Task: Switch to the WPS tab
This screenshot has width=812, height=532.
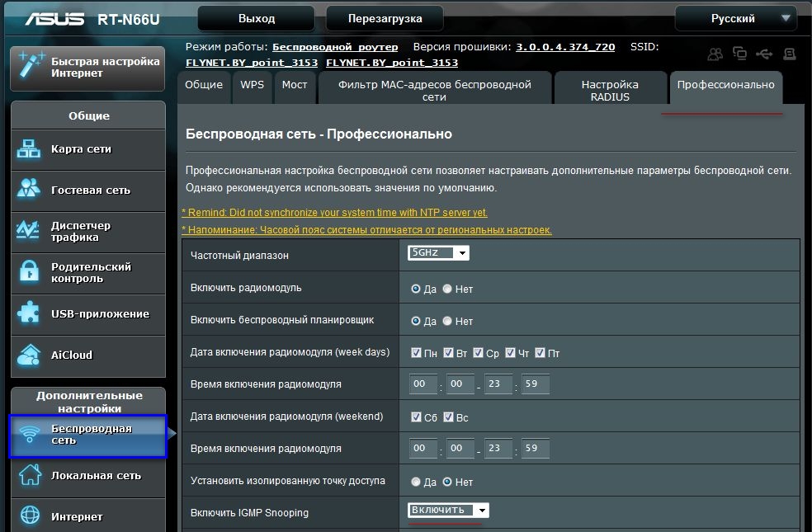Action: [x=253, y=86]
